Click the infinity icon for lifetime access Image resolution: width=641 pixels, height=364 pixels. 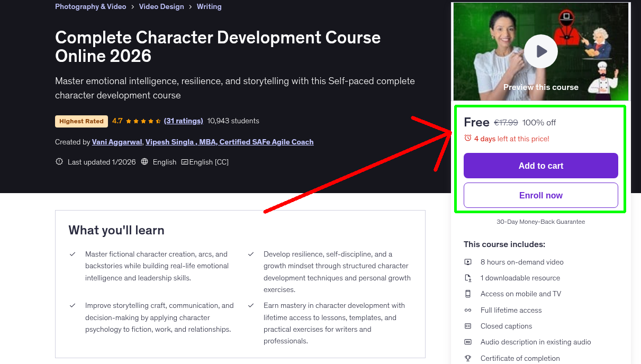point(468,310)
